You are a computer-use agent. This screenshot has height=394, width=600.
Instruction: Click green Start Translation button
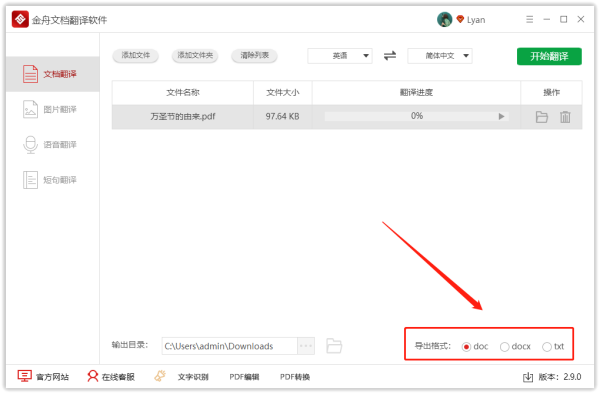(x=549, y=56)
